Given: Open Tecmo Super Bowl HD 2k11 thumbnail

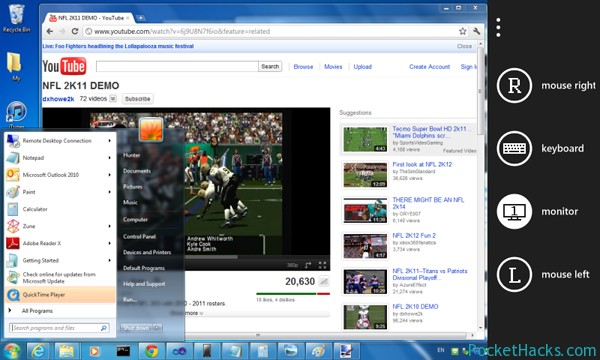Looking at the screenshot, I should pyautogui.click(x=365, y=139).
